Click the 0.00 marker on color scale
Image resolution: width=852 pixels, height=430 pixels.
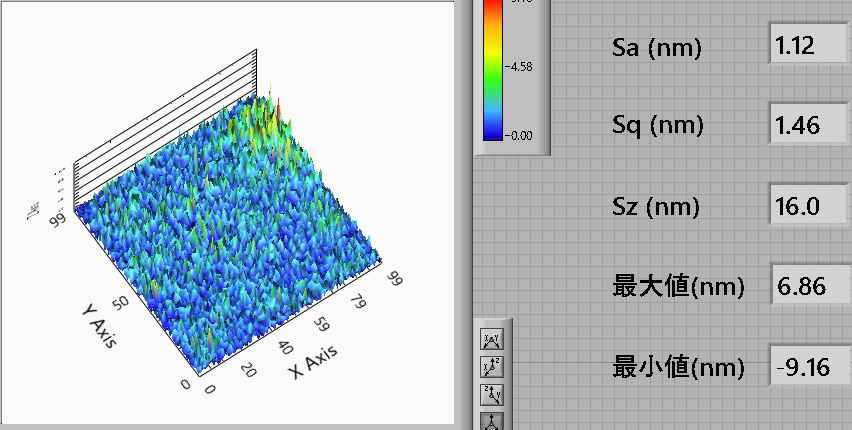[x=523, y=134]
